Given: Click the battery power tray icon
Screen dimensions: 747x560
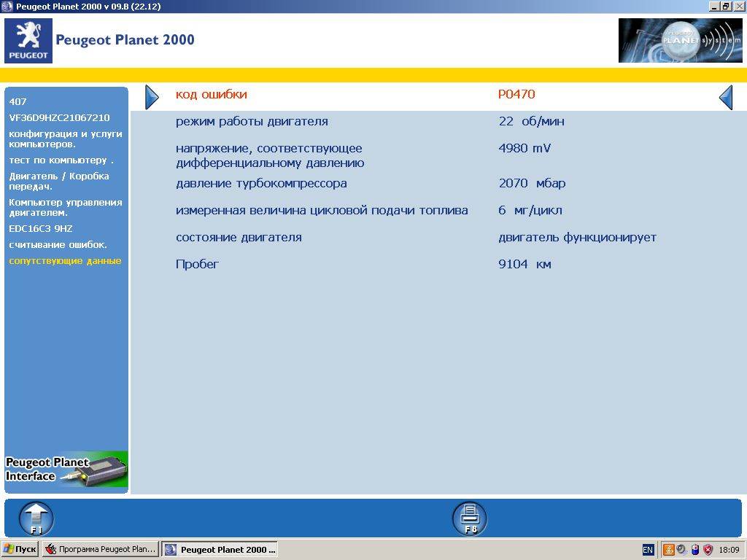Looking at the screenshot, I should coord(694,550).
